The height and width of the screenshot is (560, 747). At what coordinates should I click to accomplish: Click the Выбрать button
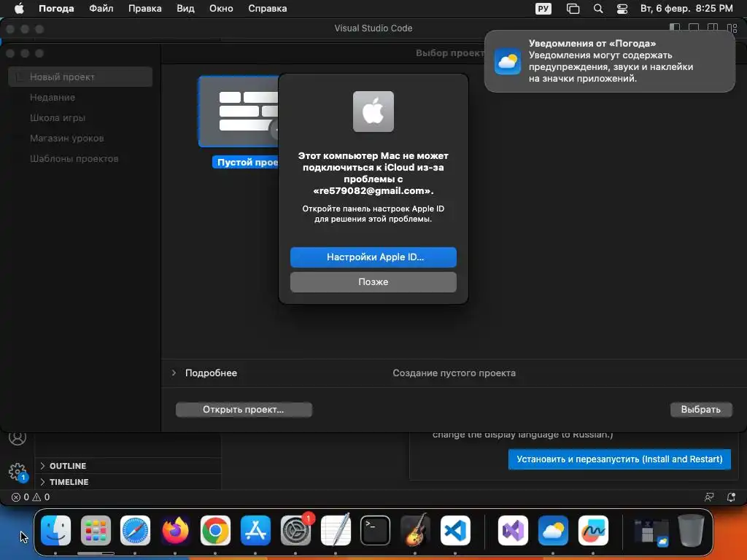[x=701, y=410]
